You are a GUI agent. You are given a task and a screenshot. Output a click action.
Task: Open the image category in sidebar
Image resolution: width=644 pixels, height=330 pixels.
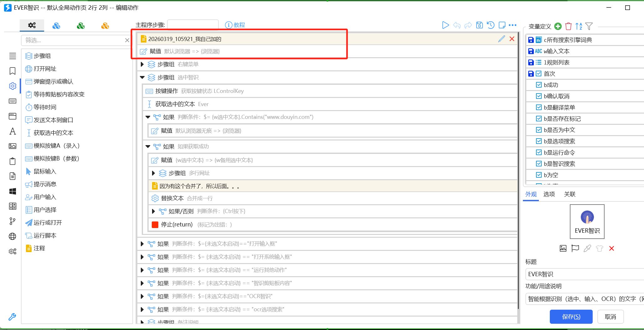(13, 146)
